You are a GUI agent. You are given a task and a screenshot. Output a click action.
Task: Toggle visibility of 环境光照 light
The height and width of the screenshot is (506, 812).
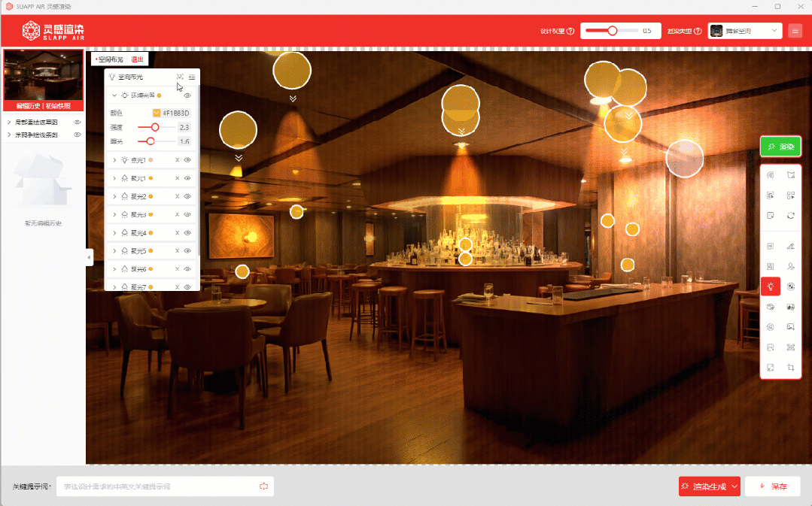click(x=187, y=95)
